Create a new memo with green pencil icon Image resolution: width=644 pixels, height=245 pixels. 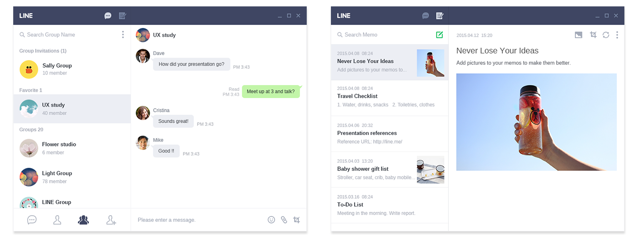pyautogui.click(x=439, y=35)
